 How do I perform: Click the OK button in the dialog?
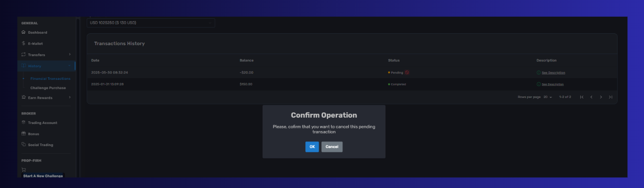312,147
